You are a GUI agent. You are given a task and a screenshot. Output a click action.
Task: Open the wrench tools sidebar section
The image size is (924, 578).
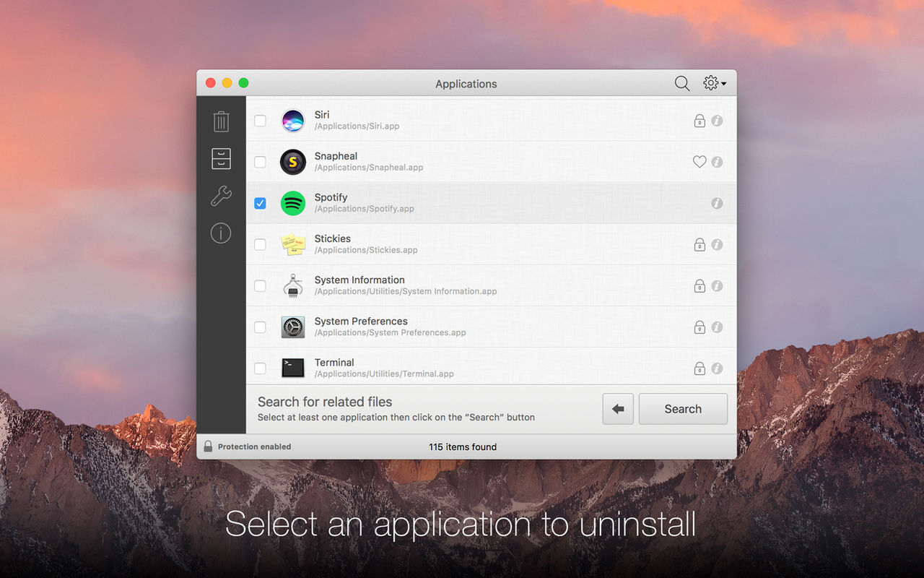(221, 196)
